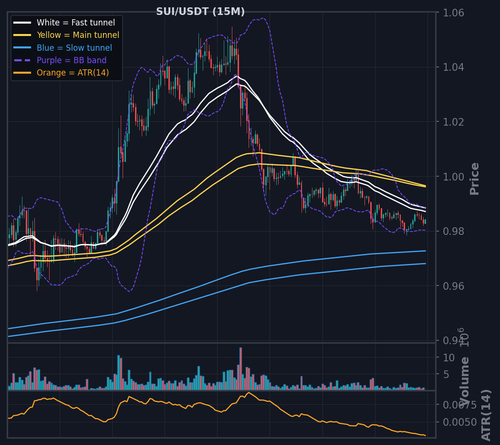
Task: Click the purple dashed swatch in legend
Action: click(22, 60)
